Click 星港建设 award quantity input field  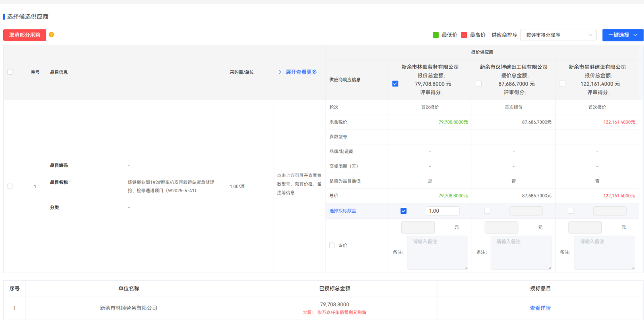point(610,211)
